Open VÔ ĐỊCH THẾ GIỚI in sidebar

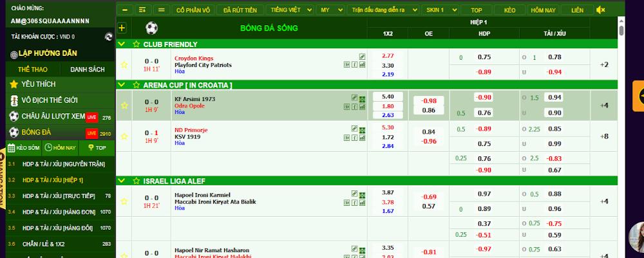61,100
